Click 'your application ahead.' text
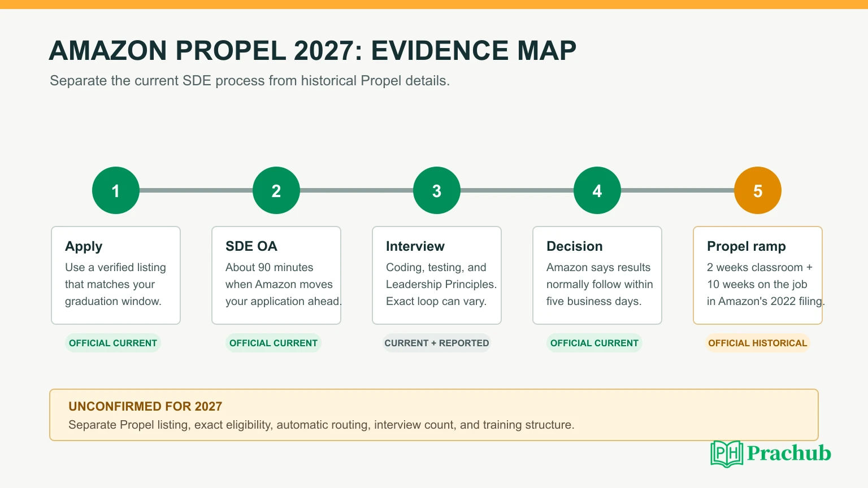This screenshot has height=488, width=868. click(x=284, y=301)
